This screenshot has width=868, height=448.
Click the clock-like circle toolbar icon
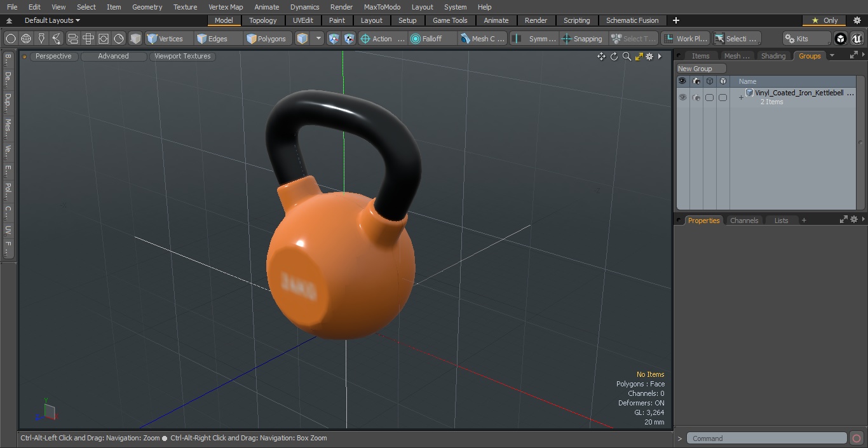(119, 39)
